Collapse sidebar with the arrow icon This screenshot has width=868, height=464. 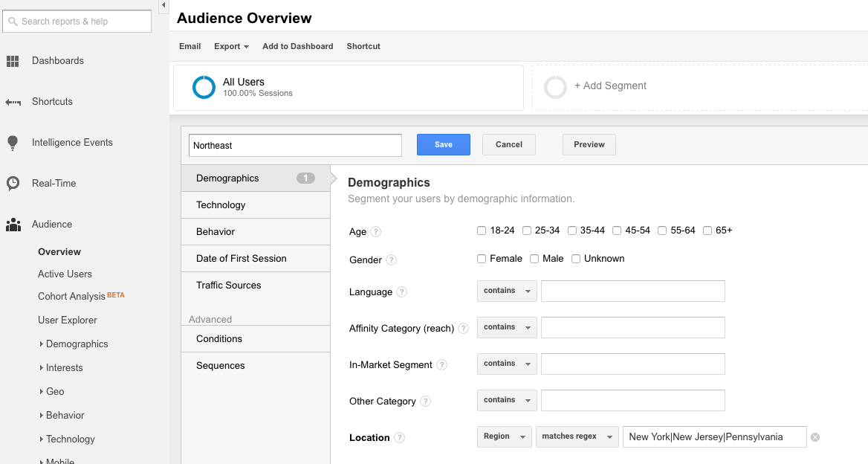[x=163, y=6]
